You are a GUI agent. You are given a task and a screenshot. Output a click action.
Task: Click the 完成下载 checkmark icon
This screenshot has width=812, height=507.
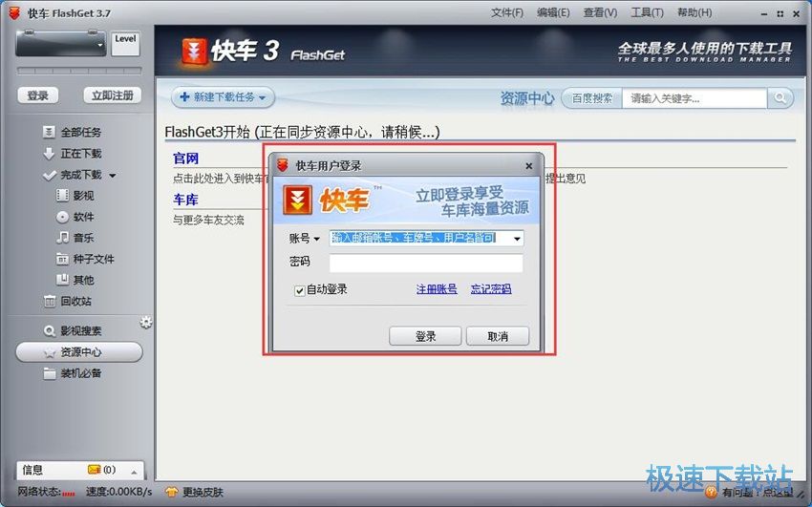click(x=49, y=175)
